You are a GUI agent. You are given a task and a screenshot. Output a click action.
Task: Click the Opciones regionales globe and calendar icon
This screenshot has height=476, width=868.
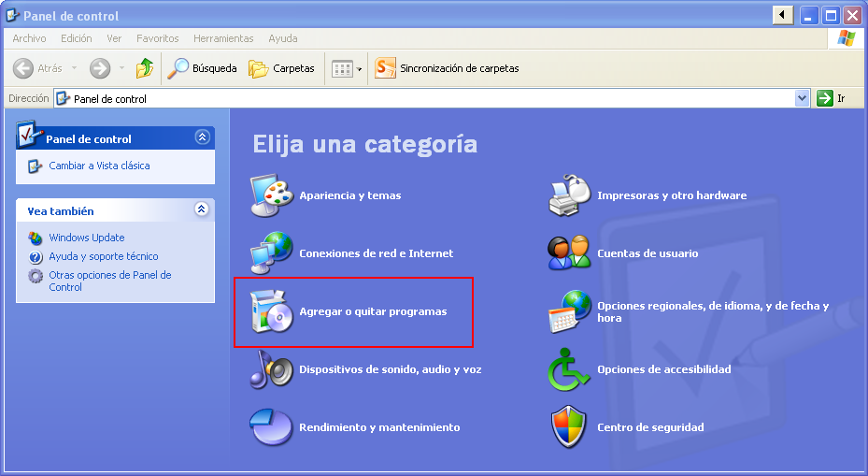(569, 311)
